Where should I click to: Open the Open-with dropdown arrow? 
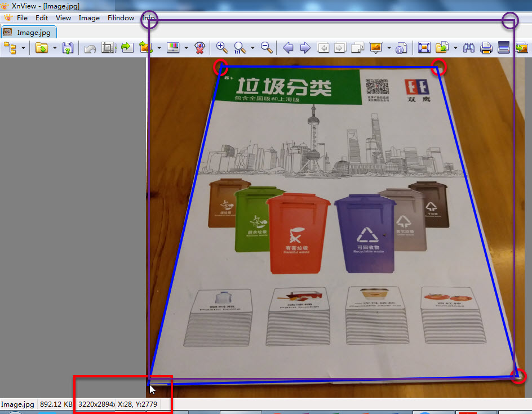click(454, 47)
